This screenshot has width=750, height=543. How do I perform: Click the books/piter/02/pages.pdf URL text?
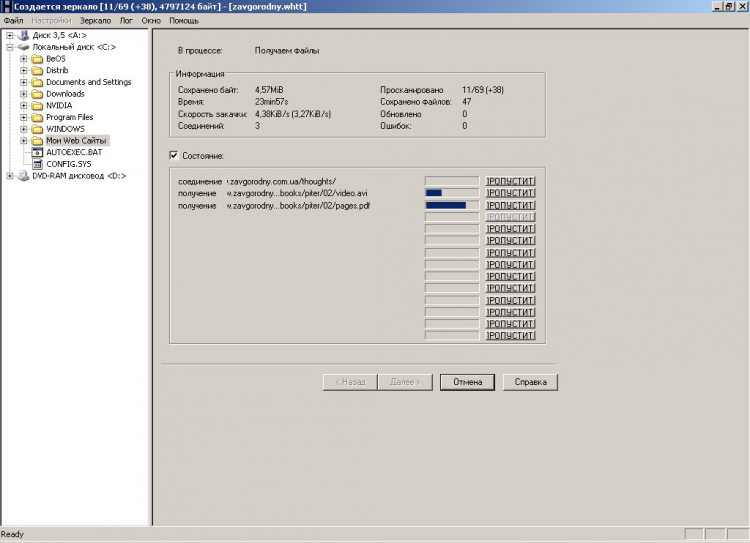point(298,206)
